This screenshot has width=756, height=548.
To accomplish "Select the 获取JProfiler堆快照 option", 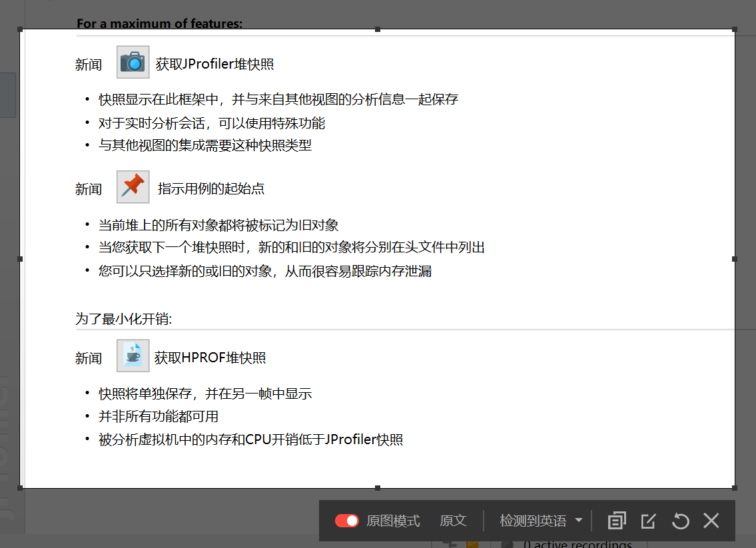I will (214, 64).
